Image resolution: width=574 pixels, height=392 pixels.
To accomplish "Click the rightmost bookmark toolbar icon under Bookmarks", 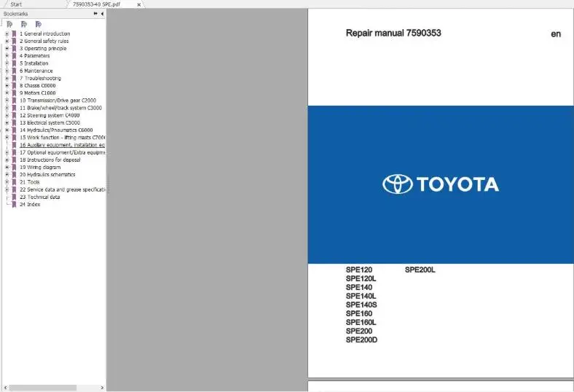I will click(39, 24).
